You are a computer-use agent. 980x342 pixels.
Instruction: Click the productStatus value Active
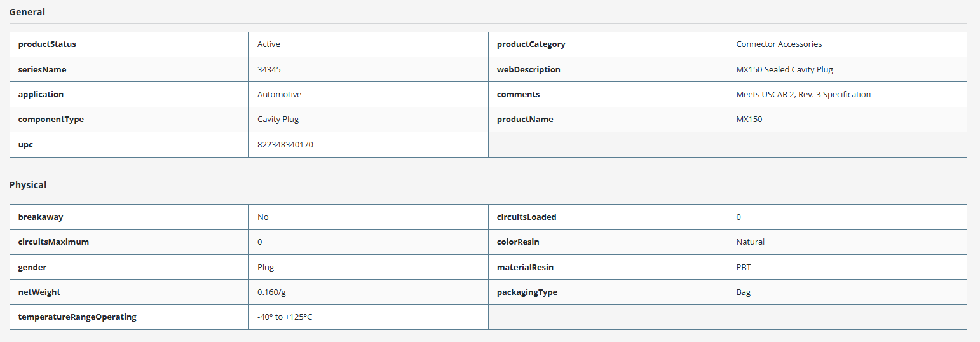click(x=269, y=44)
